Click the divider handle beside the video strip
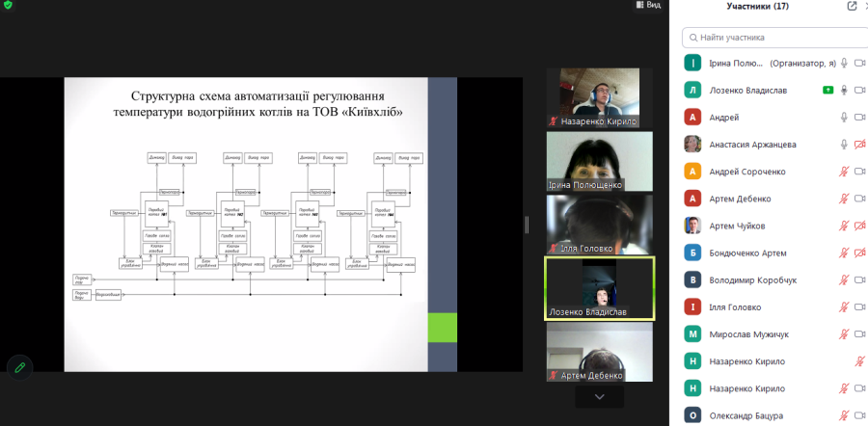 [527, 225]
